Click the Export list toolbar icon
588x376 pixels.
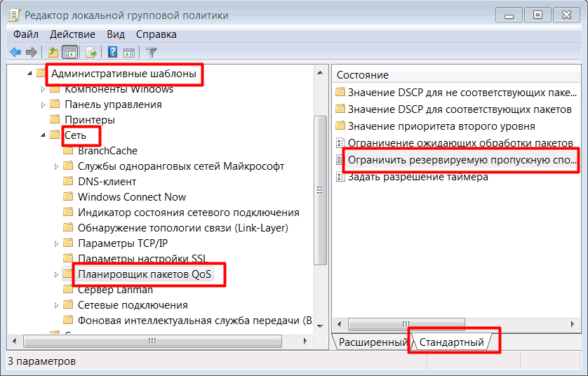click(91, 53)
